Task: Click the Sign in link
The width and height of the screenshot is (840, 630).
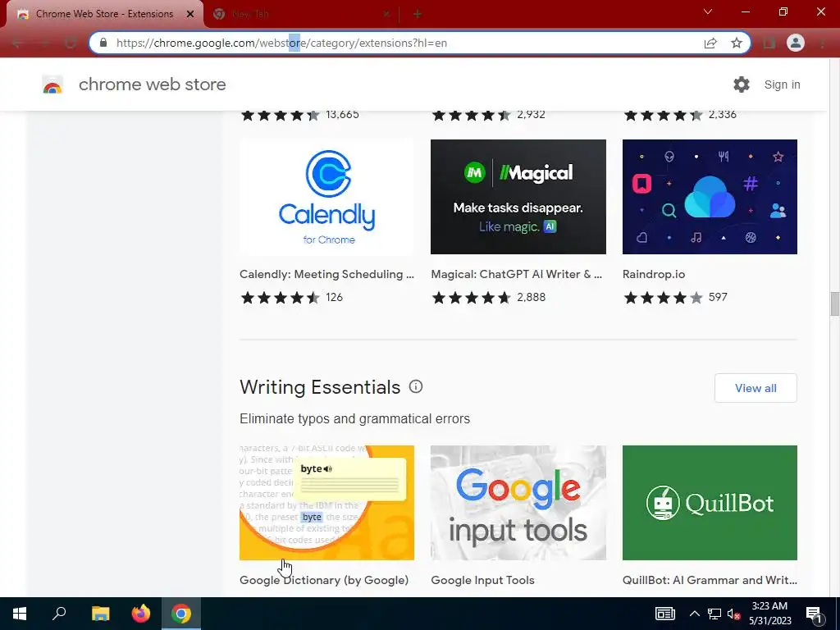Action: tap(782, 84)
